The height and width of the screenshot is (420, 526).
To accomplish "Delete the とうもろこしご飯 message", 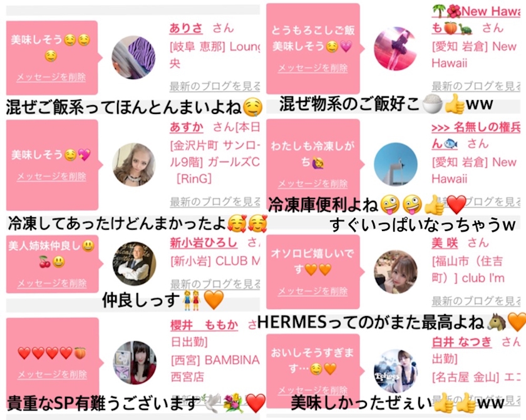I will coord(312,68).
